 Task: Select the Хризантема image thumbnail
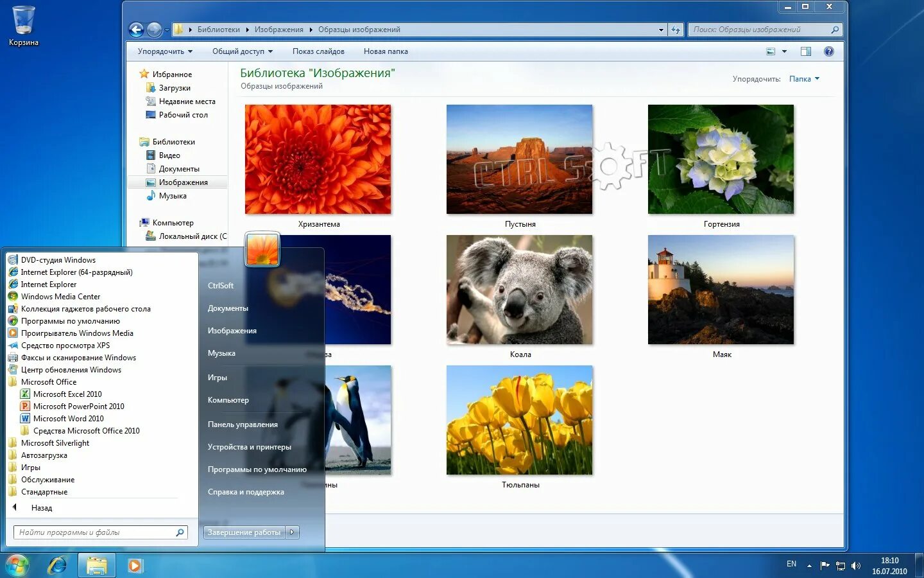point(318,159)
